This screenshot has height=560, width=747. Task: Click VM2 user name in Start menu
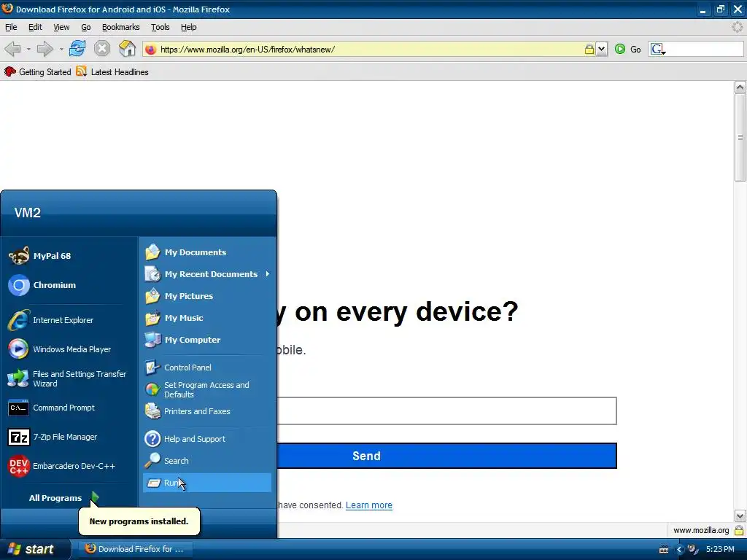pos(27,212)
